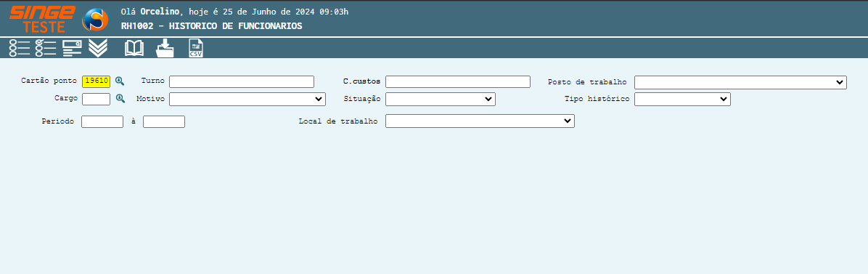This screenshot has width=868, height=274.
Task: Expand the Posto de trabalho dropdown
Action: point(741,82)
